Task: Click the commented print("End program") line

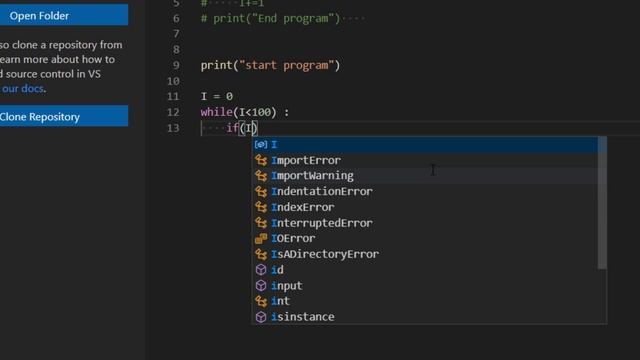Action: click(270, 19)
